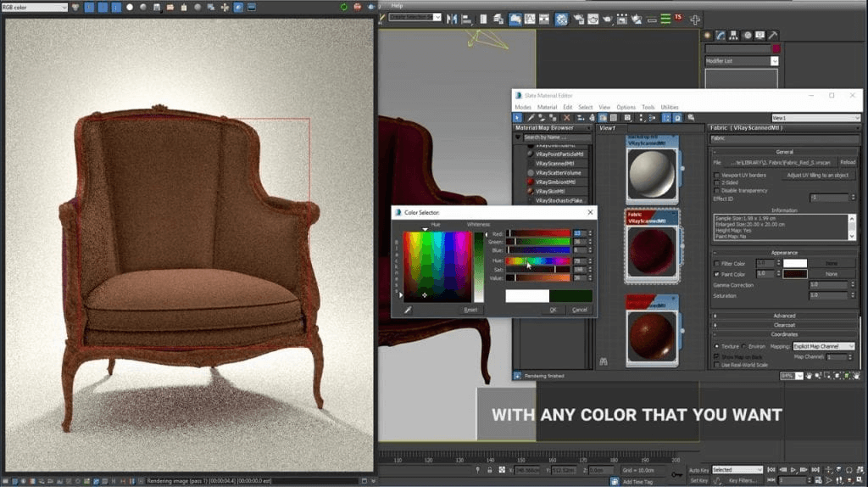Click the Material Editor icon in main toolbar
Screen dimensions: 868x487
pyautogui.click(x=561, y=20)
